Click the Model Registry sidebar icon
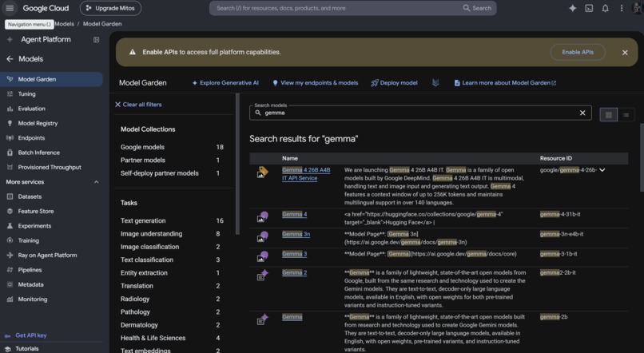This screenshot has width=644, height=353. tap(10, 123)
